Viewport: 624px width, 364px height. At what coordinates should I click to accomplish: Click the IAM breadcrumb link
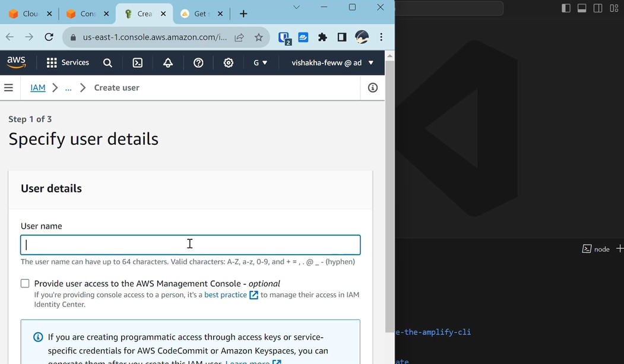37,87
